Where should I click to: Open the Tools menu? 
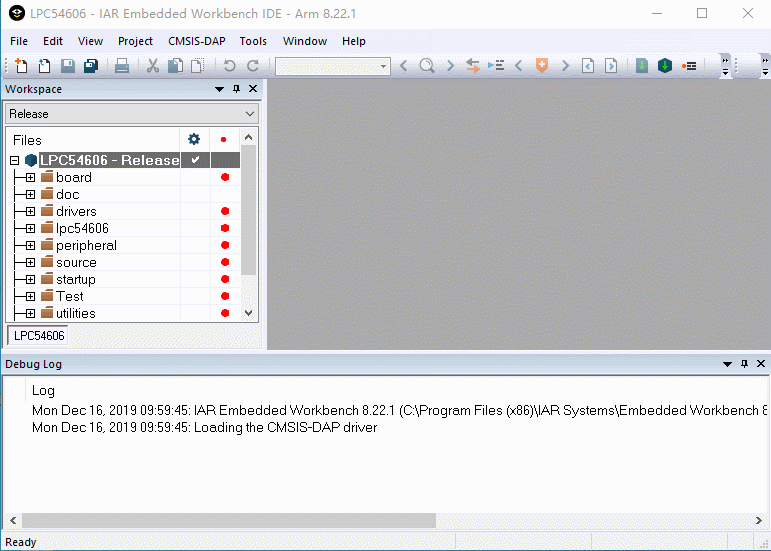pyautogui.click(x=253, y=41)
